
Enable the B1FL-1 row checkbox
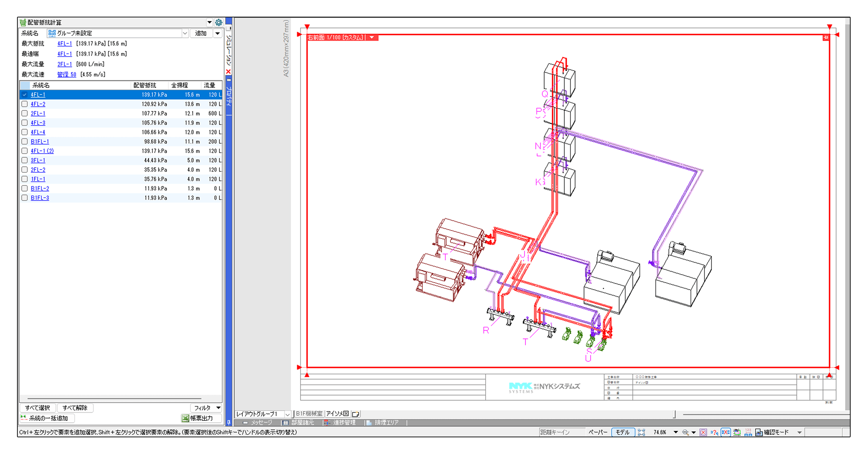25,141
